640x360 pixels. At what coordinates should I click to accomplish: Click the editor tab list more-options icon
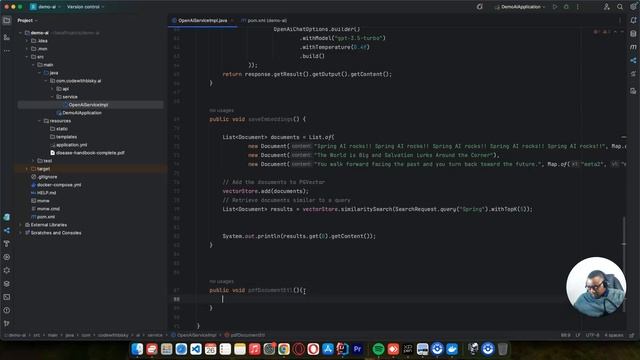(620, 20)
